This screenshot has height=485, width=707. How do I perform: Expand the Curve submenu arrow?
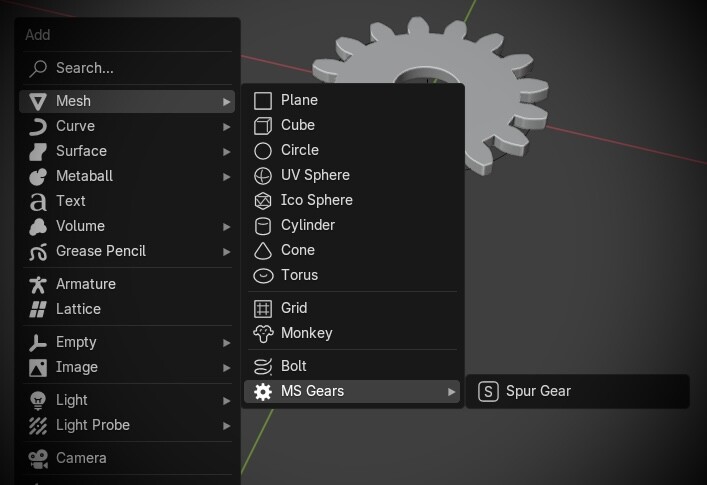226,127
